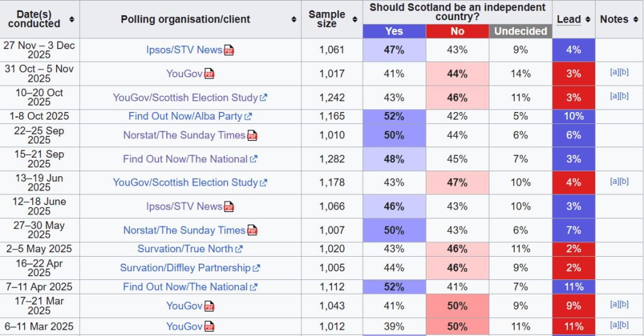Sort table by Notes column

635,19
